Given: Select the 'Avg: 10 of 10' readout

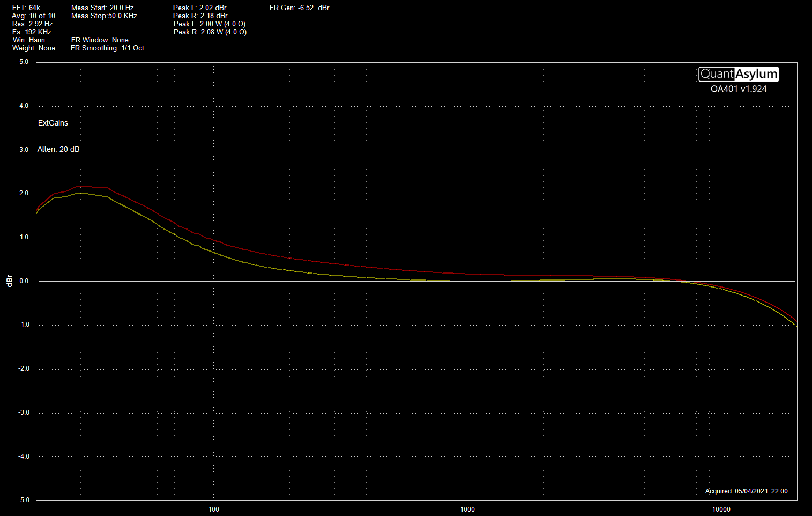Looking at the screenshot, I should click(33, 16).
